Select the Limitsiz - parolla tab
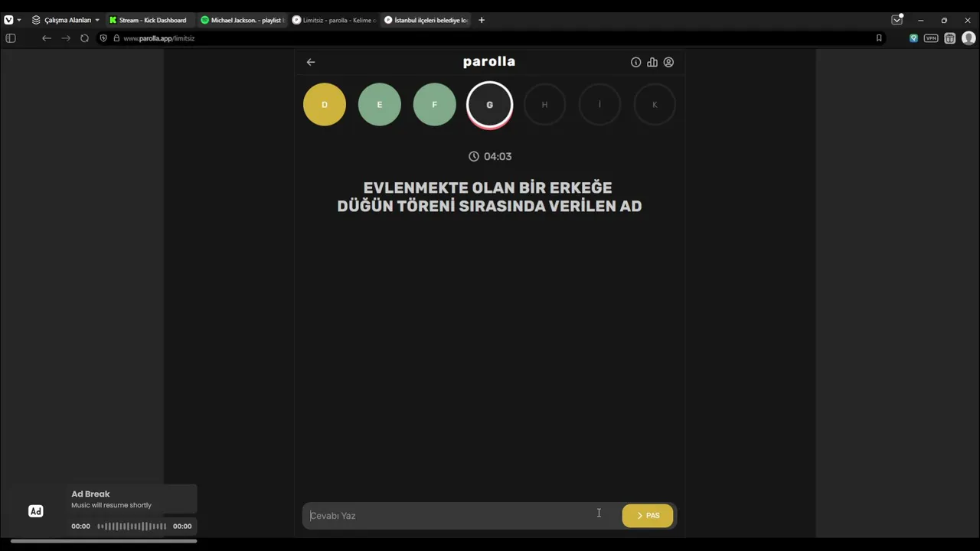Viewport: 980px width, 551px height. pos(334,20)
